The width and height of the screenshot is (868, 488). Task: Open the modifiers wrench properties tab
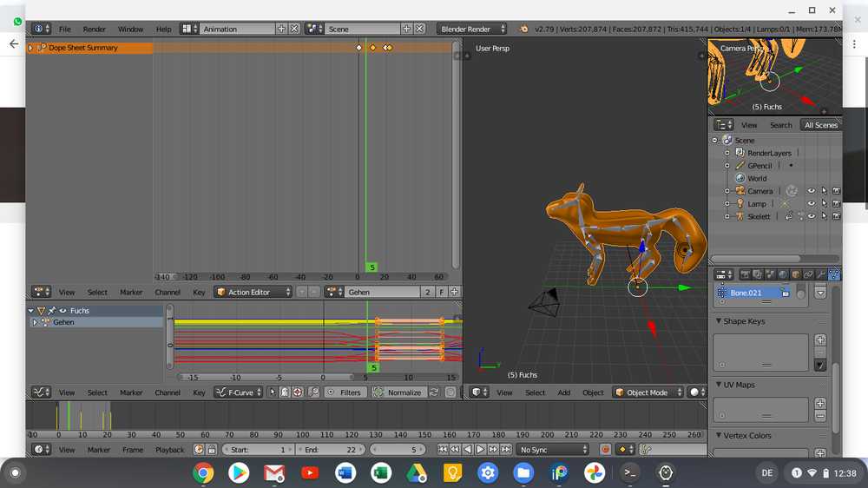(x=821, y=274)
